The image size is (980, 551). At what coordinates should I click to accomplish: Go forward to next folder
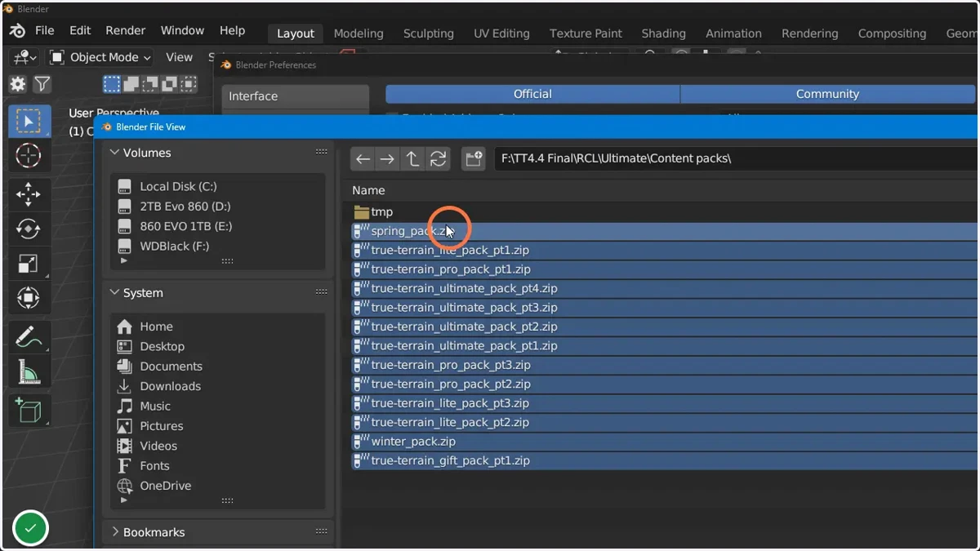point(388,158)
